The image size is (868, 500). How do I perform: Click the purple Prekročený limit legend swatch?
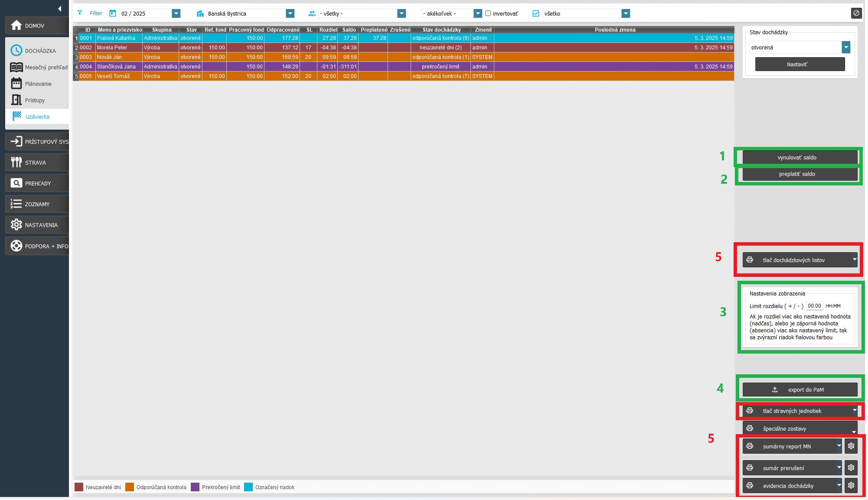point(195,487)
